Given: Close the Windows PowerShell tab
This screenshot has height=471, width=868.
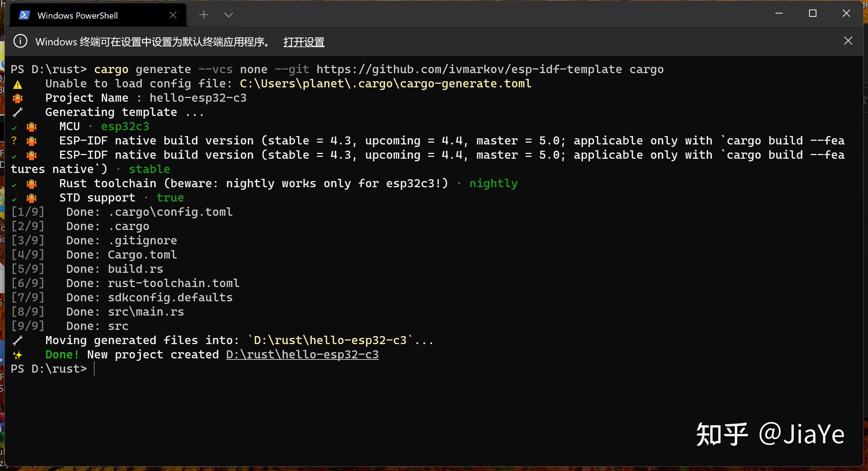Looking at the screenshot, I should 173,15.
